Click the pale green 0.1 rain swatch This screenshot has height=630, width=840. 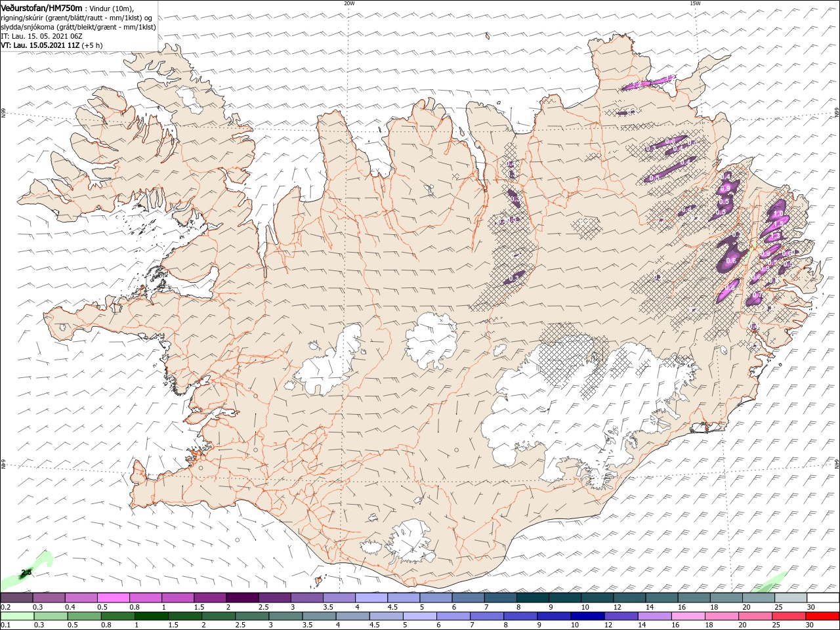tap(16, 616)
